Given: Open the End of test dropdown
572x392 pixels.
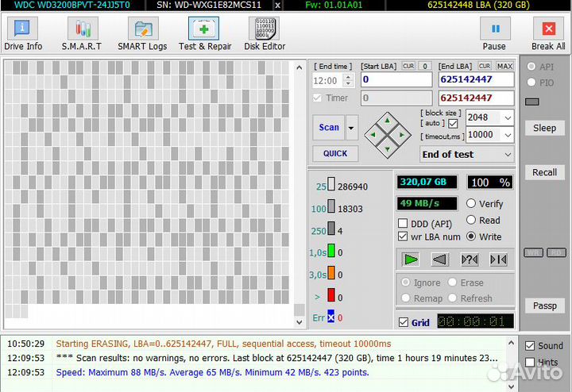Looking at the screenshot, I should point(506,155).
